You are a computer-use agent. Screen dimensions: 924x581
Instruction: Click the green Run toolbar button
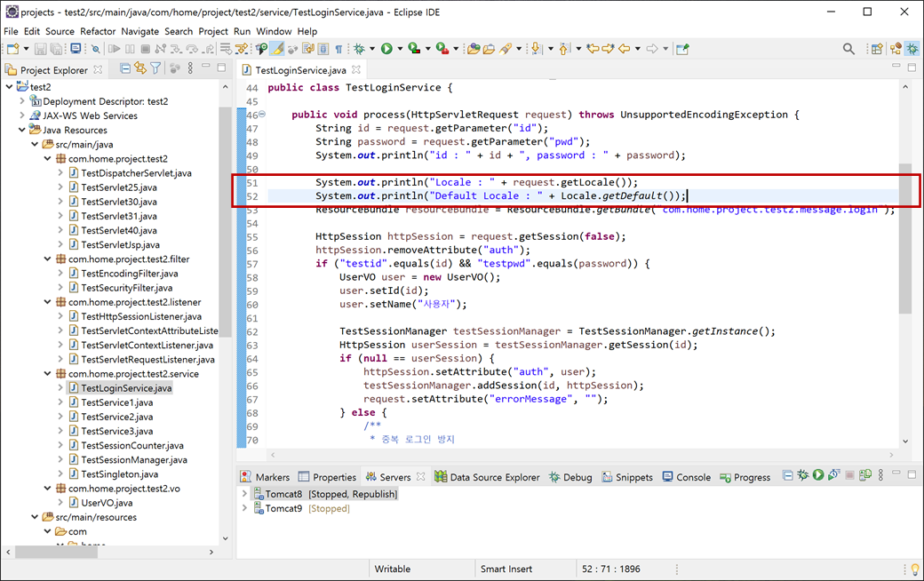coord(386,49)
